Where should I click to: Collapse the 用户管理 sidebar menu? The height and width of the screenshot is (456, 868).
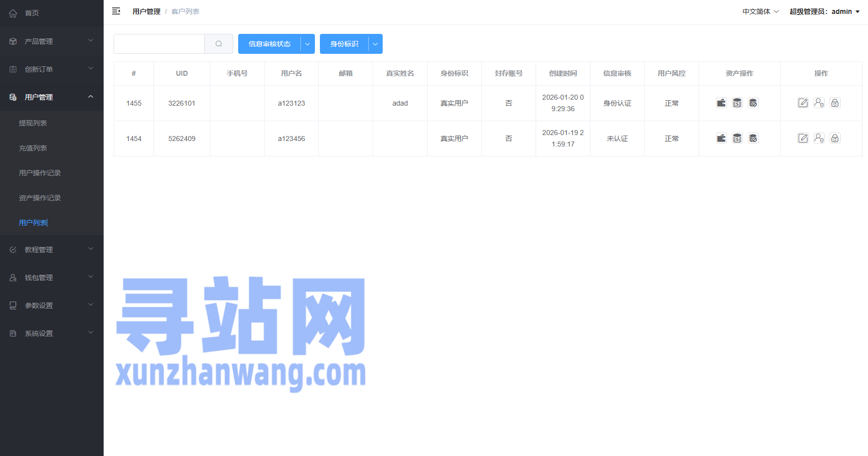point(52,97)
